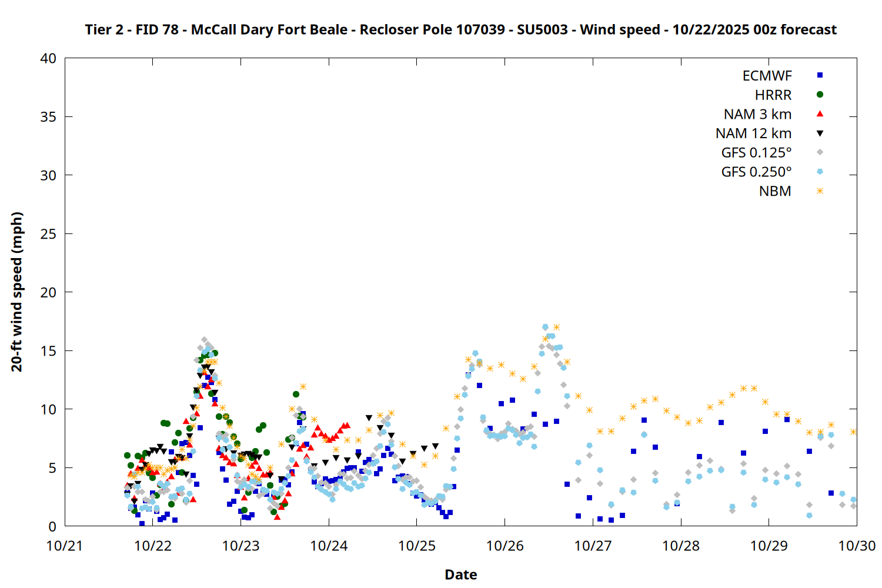This screenshot has width=882, height=588.
Task: Click the blue square ECMWF legend marker
Action: click(x=820, y=75)
